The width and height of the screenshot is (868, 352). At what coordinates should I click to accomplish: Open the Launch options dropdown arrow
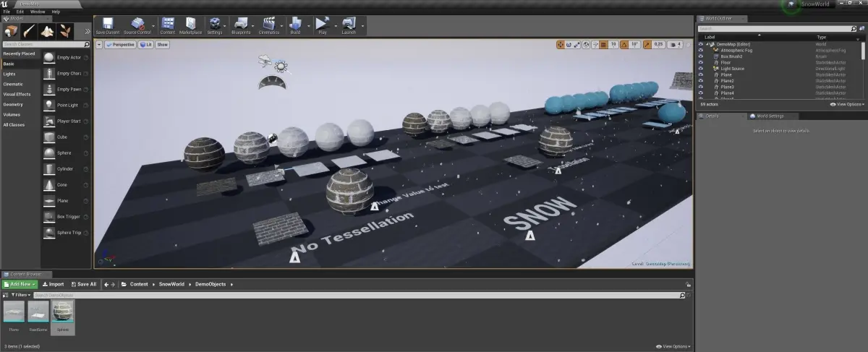pos(361,26)
